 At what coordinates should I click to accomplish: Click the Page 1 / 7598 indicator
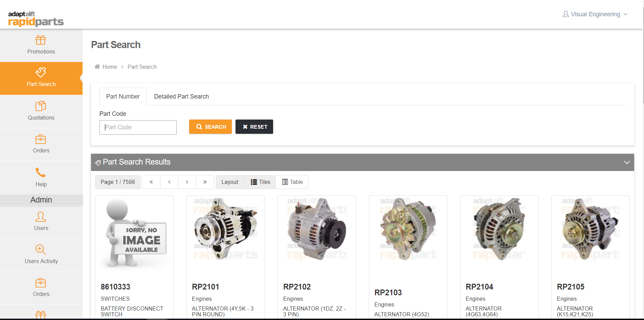pyautogui.click(x=118, y=182)
